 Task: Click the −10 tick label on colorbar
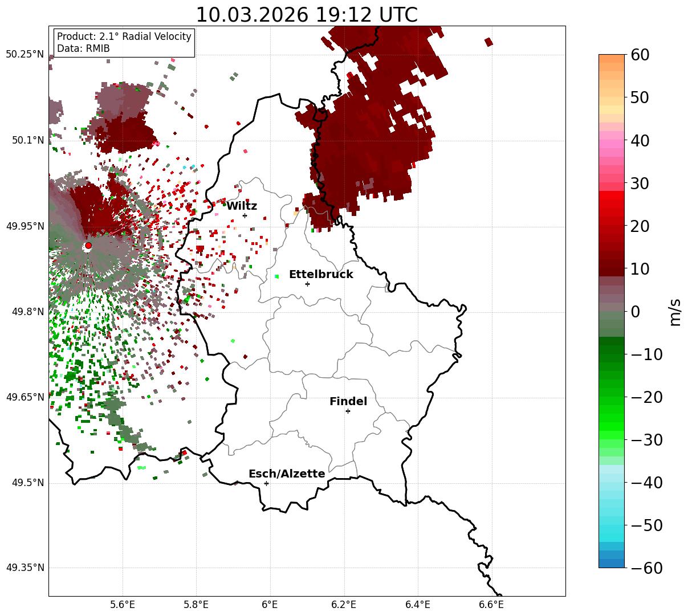click(x=646, y=354)
